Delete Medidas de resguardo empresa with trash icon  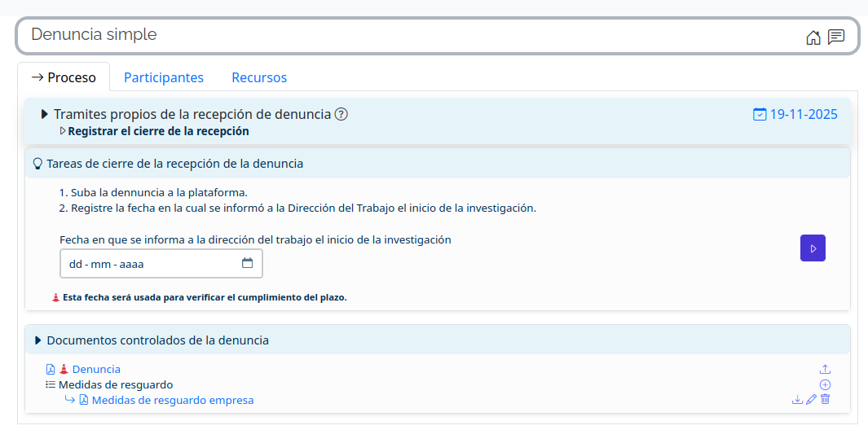[x=825, y=400]
